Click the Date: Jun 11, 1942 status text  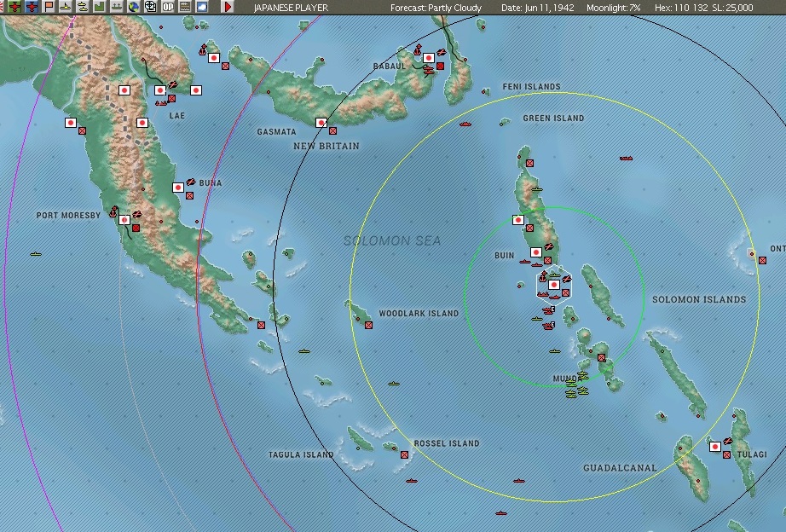click(538, 8)
